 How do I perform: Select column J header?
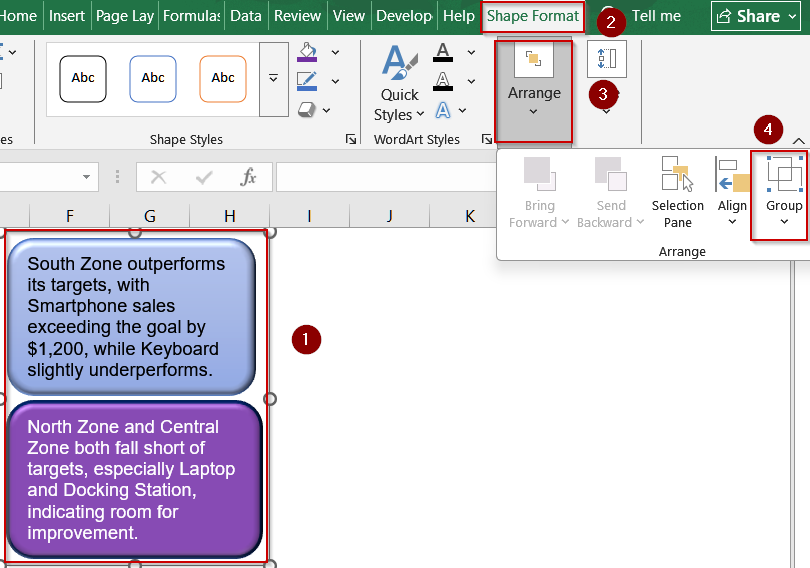point(390,215)
